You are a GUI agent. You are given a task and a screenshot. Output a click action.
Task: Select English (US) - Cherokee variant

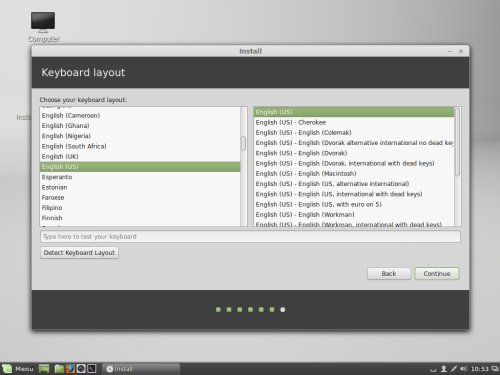point(354,122)
